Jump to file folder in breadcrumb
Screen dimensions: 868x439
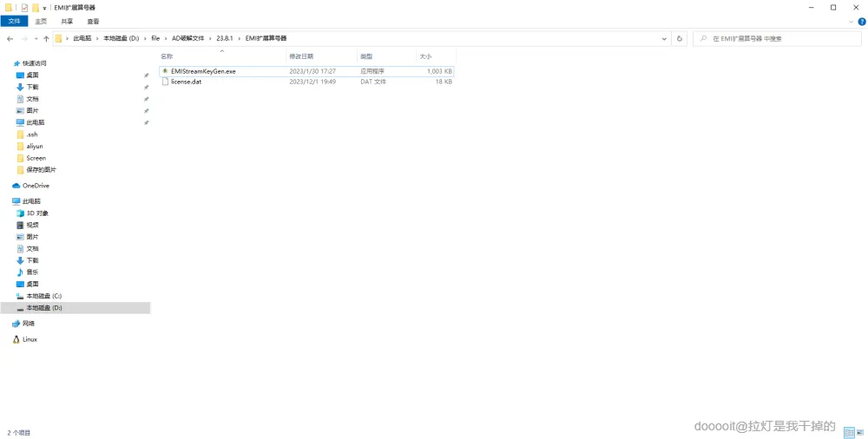coord(155,38)
